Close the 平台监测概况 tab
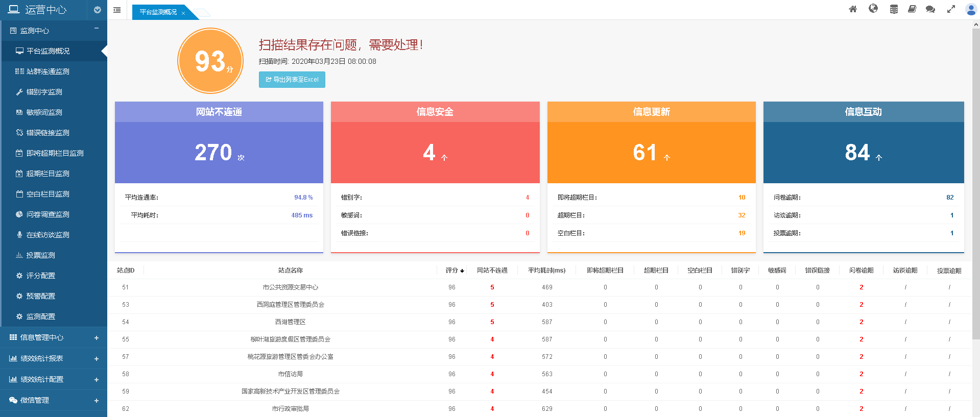980x417 pixels. 183,13
